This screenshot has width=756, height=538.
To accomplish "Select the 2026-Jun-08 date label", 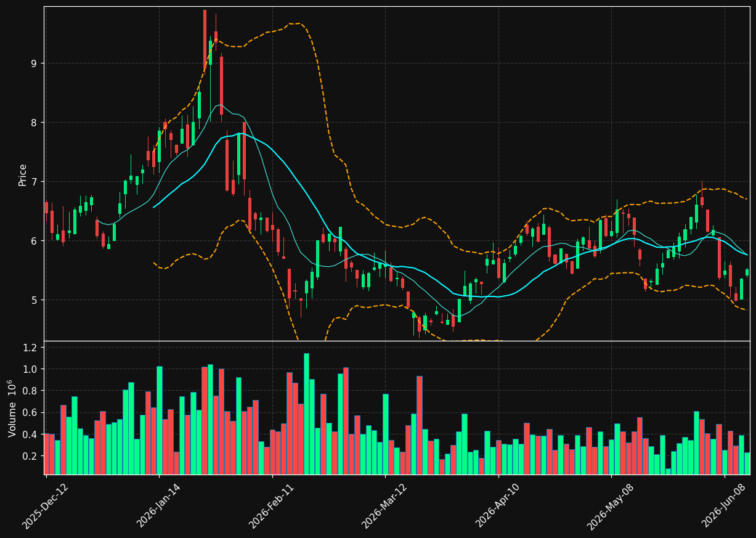I will point(725,505).
